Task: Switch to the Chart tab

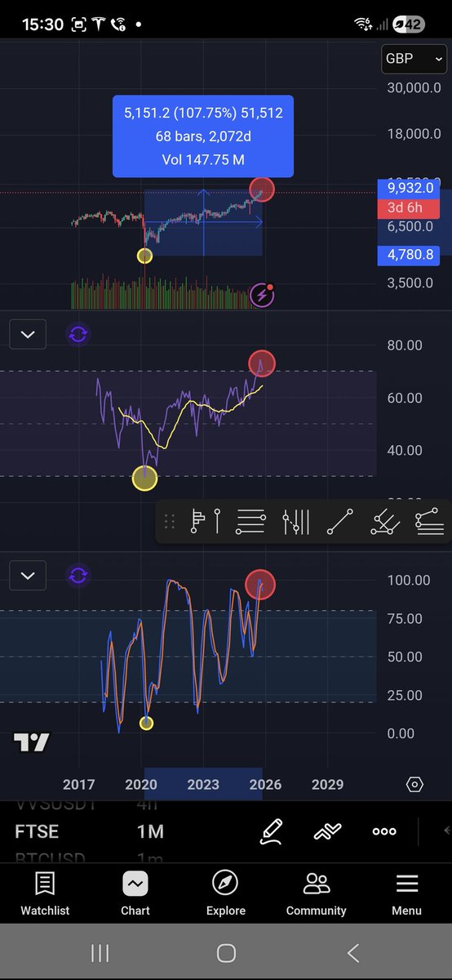Action: point(135,893)
